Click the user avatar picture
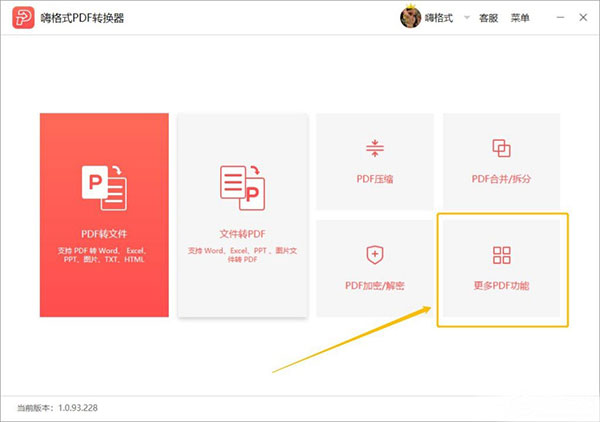Screen dimensions: 600x422 (x=411, y=18)
